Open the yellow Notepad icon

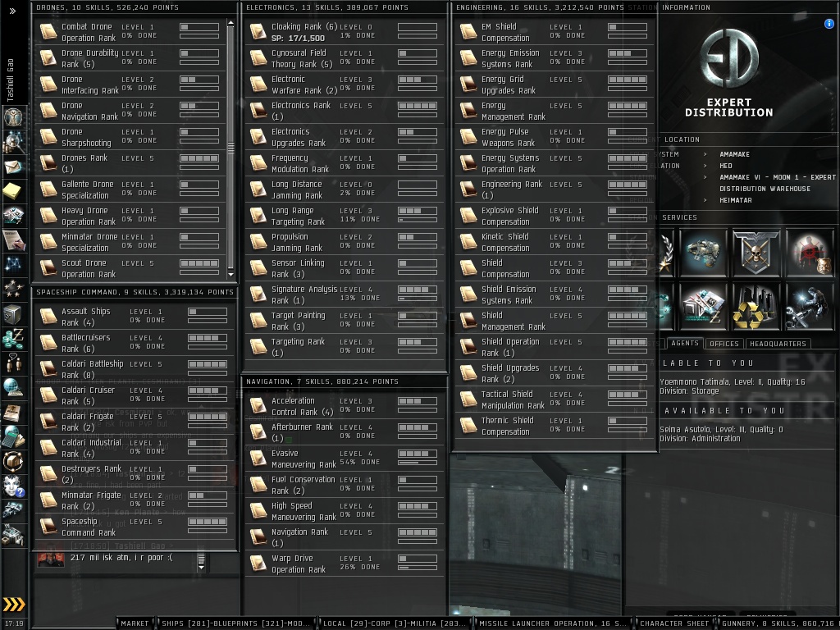(x=13, y=190)
